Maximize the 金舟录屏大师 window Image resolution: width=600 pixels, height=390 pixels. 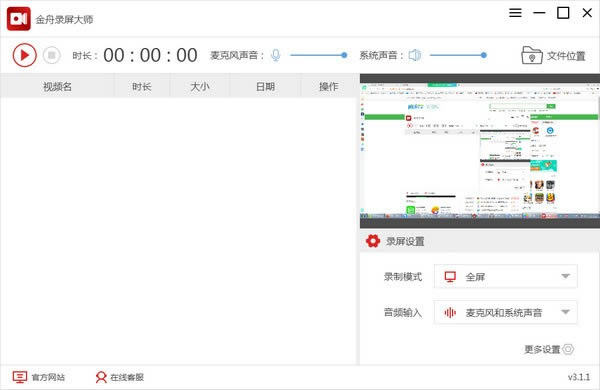(563, 13)
